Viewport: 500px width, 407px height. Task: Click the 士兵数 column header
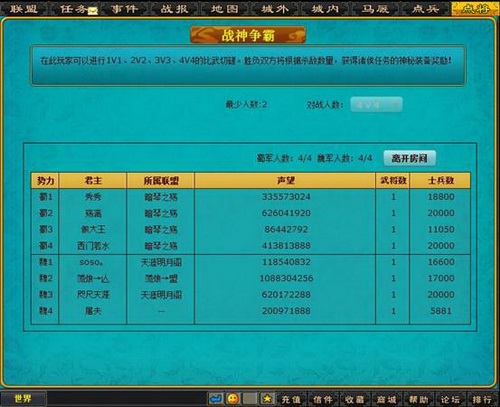click(x=440, y=181)
